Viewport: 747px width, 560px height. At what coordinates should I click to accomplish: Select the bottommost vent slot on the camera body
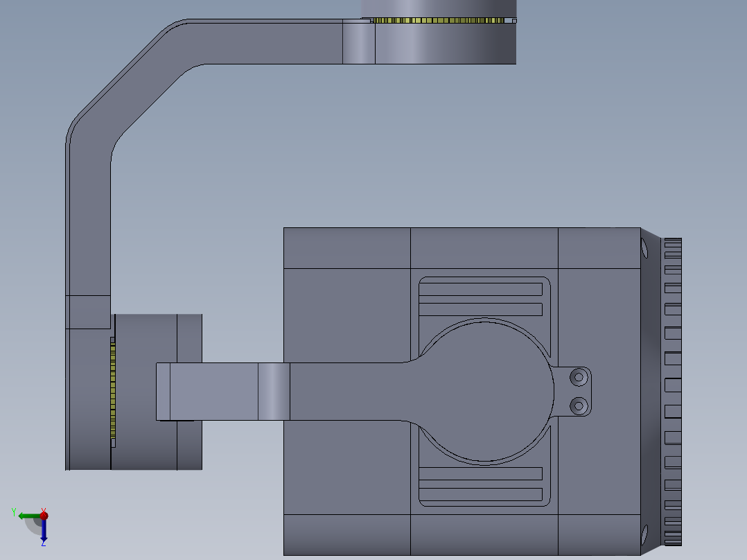[x=481, y=494]
